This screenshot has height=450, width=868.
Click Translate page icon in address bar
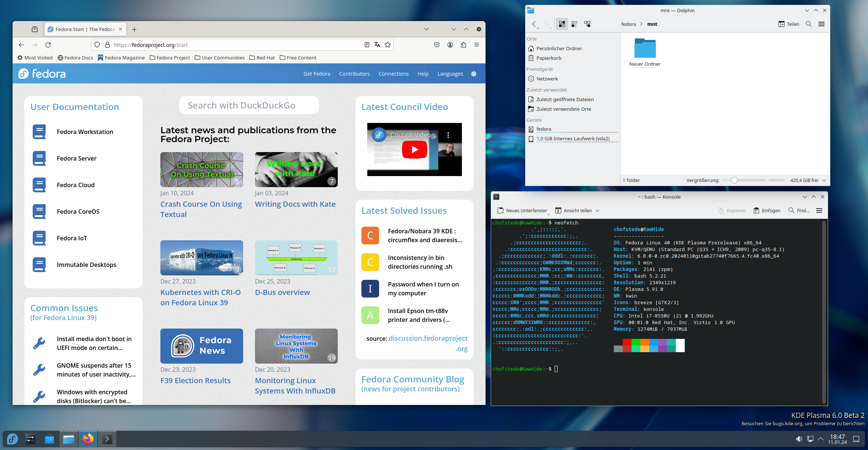(377, 45)
